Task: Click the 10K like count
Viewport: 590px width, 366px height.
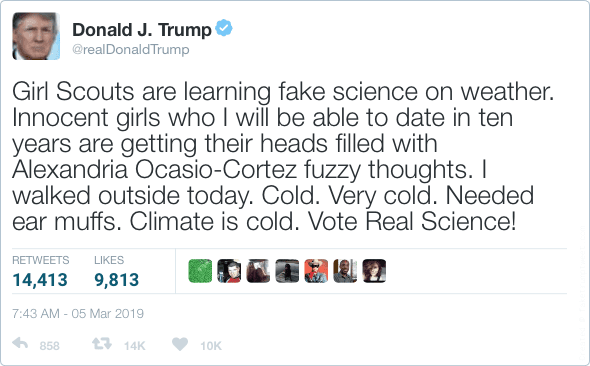Action: (211, 346)
